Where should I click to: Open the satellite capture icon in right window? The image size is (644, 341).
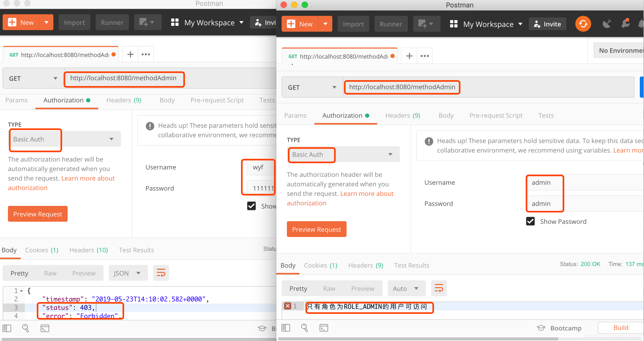[x=607, y=24]
